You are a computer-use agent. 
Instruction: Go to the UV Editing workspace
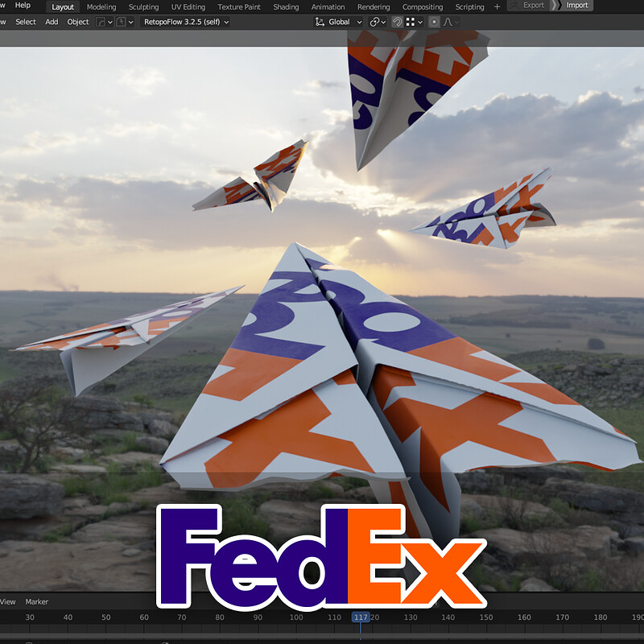tap(188, 7)
